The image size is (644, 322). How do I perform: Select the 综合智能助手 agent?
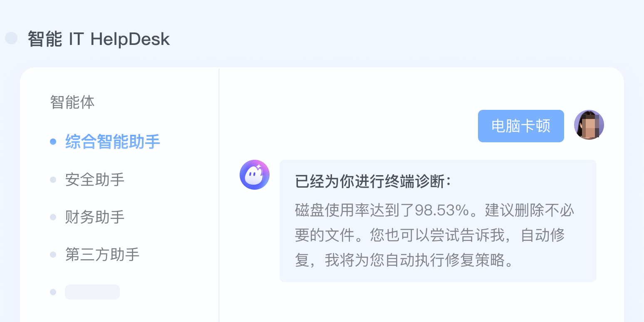[112, 141]
